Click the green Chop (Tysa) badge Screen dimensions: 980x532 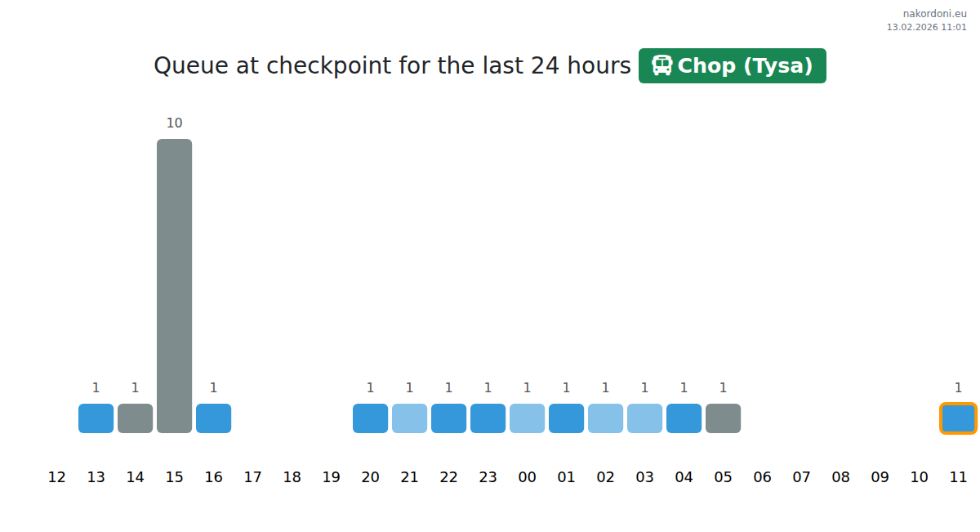coord(732,65)
